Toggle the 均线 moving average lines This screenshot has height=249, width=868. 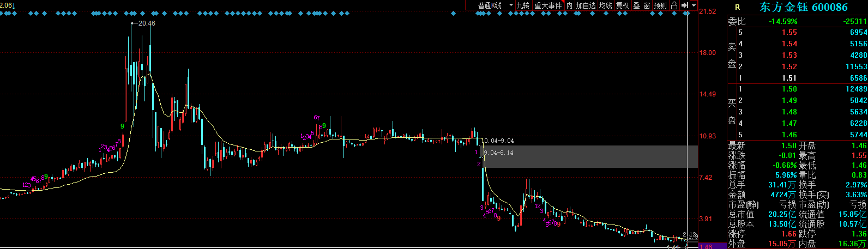click(606, 5)
